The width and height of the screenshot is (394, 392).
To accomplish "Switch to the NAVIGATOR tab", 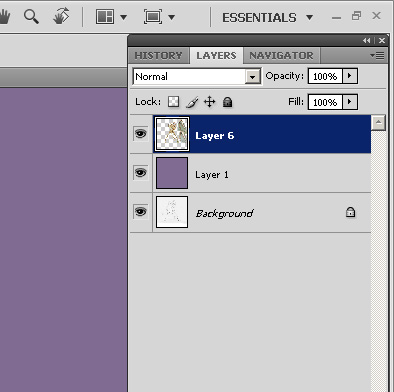I will (x=281, y=56).
